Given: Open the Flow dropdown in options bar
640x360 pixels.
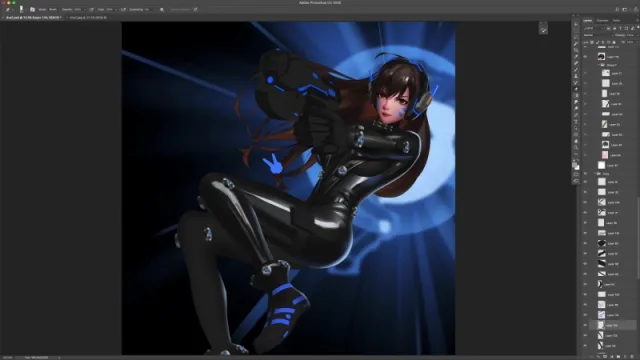Looking at the screenshot, I should click(116, 9).
